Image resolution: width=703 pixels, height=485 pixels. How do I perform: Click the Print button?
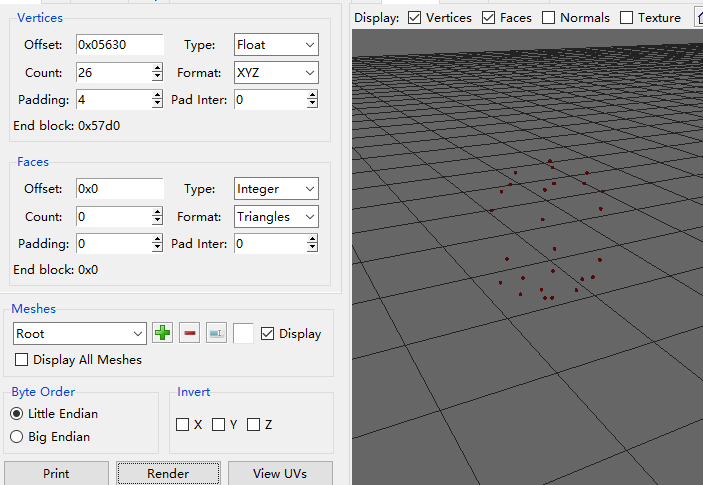pyautogui.click(x=56, y=474)
